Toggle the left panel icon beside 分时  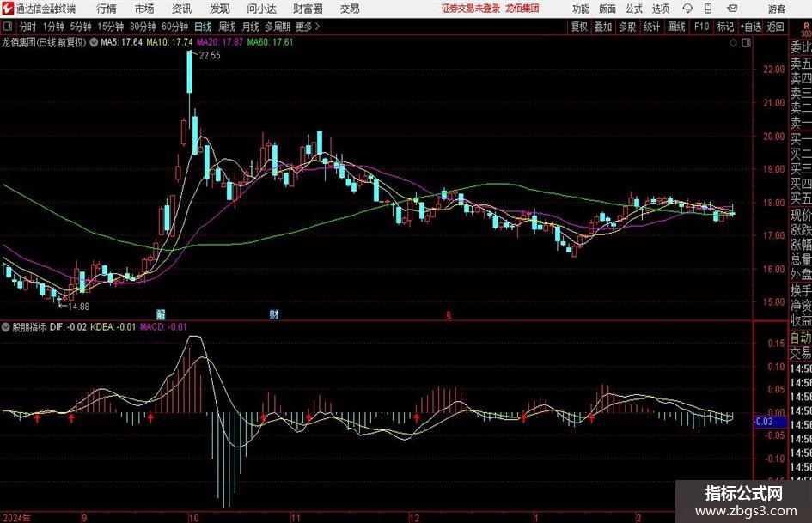coord(7,27)
